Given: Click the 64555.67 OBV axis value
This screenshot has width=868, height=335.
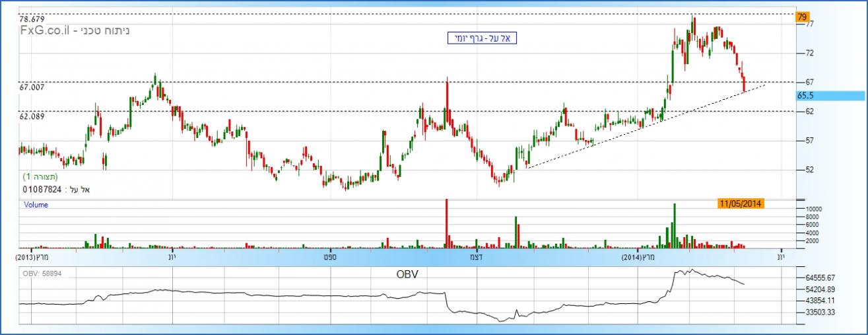Looking at the screenshot, I should [x=818, y=278].
